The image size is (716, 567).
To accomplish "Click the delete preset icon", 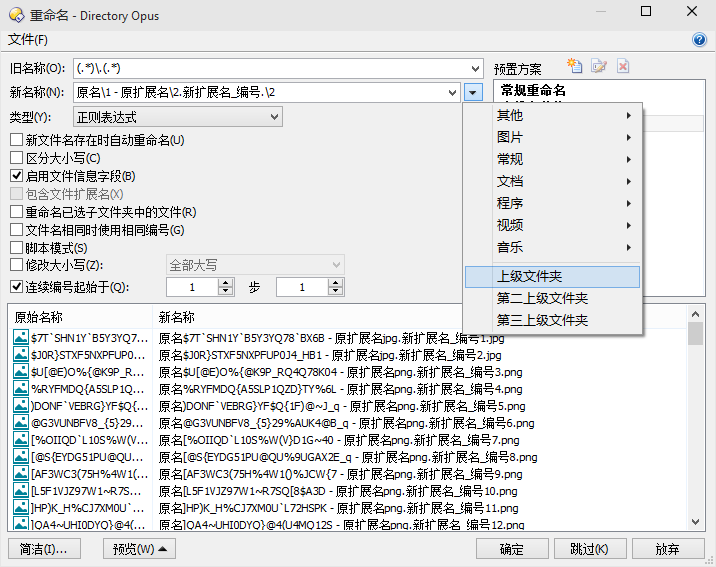I will [x=623, y=67].
